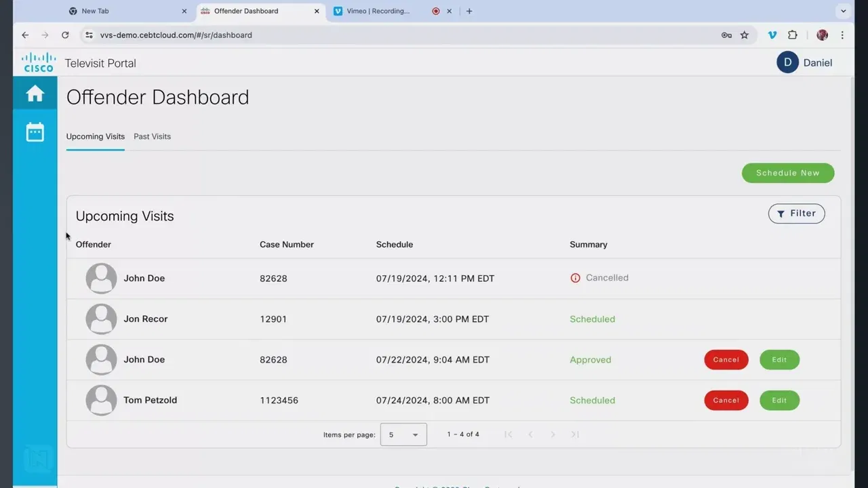Click the 07/24/2024, 8:00 AM EDT schedule
This screenshot has width=868, height=488.
click(x=433, y=401)
